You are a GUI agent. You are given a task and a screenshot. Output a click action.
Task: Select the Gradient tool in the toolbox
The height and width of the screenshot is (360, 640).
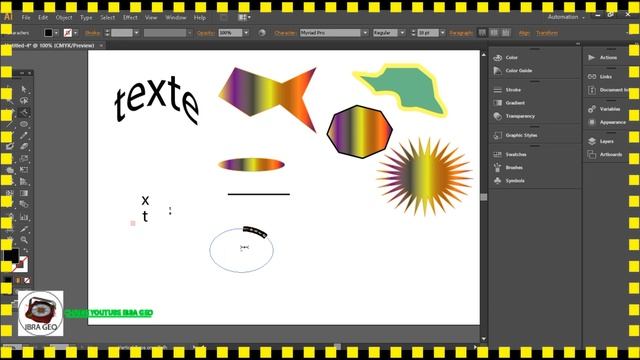pyautogui.click(x=24, y=193)
